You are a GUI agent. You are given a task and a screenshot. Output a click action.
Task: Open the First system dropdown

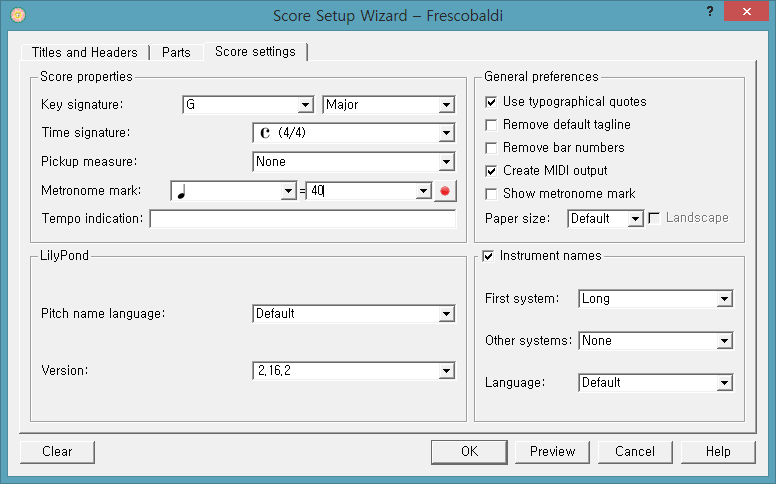tap(655, 299)
